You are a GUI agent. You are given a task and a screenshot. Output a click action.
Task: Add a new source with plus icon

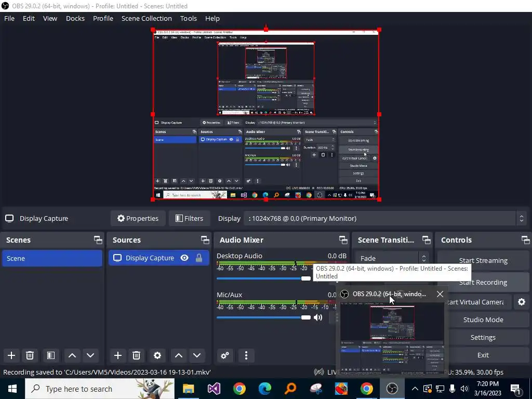tap(118, 355)
